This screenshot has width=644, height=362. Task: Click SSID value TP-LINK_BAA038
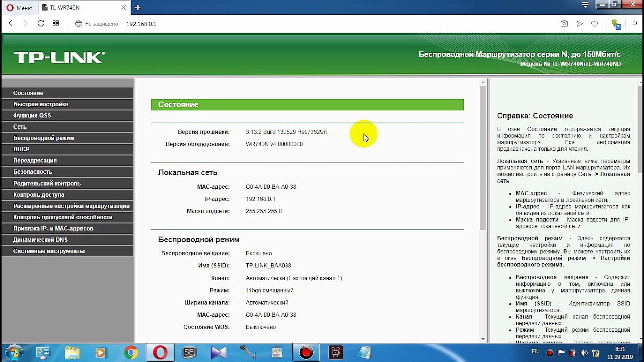(268, 266)
